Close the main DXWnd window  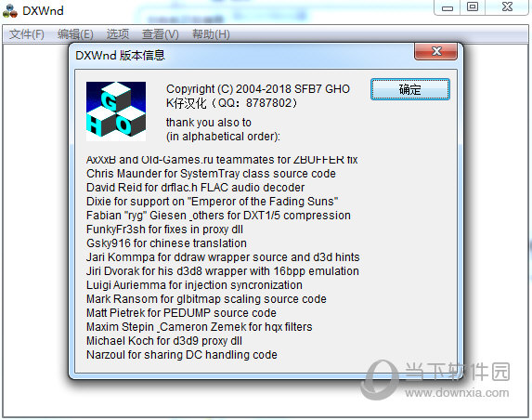coord(507,7)
